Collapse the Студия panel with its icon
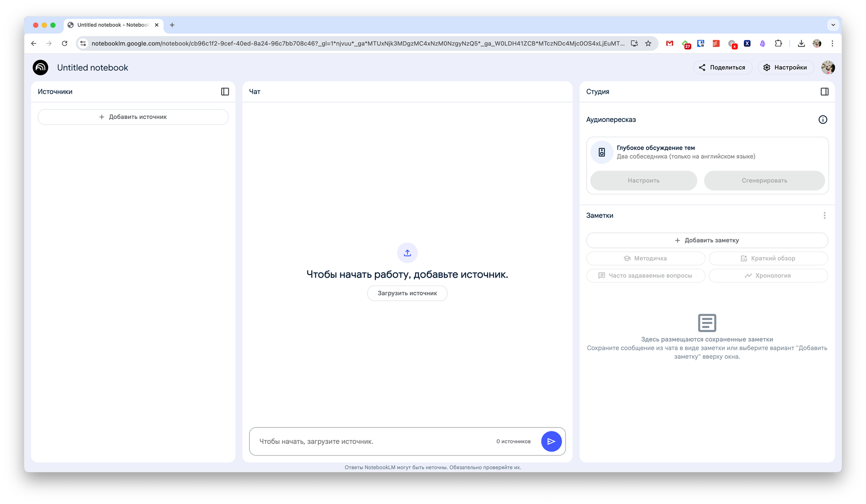The width and height of the screenshot is (866, 504). coord(824,92)
